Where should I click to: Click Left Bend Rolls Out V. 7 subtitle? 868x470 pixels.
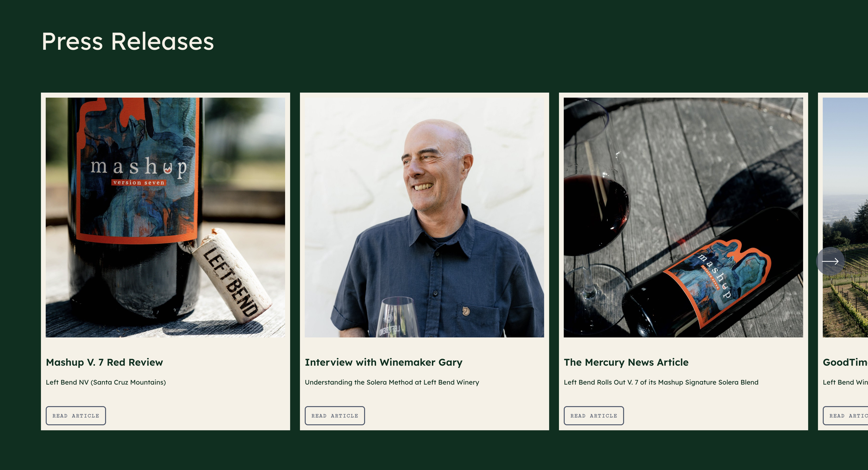click(661, 382)
